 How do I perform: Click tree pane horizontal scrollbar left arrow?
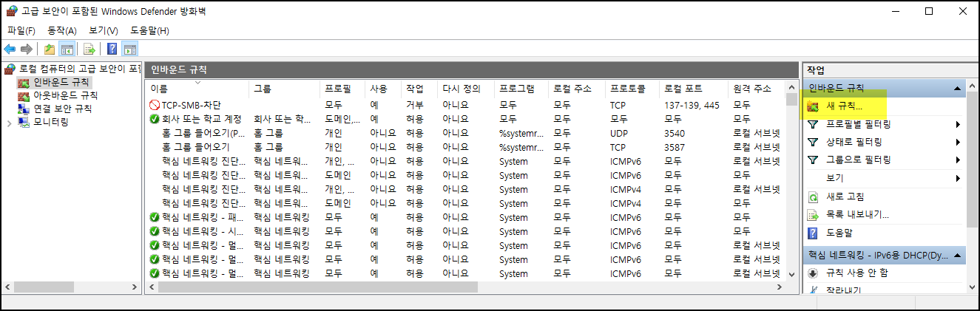[9, 287]
